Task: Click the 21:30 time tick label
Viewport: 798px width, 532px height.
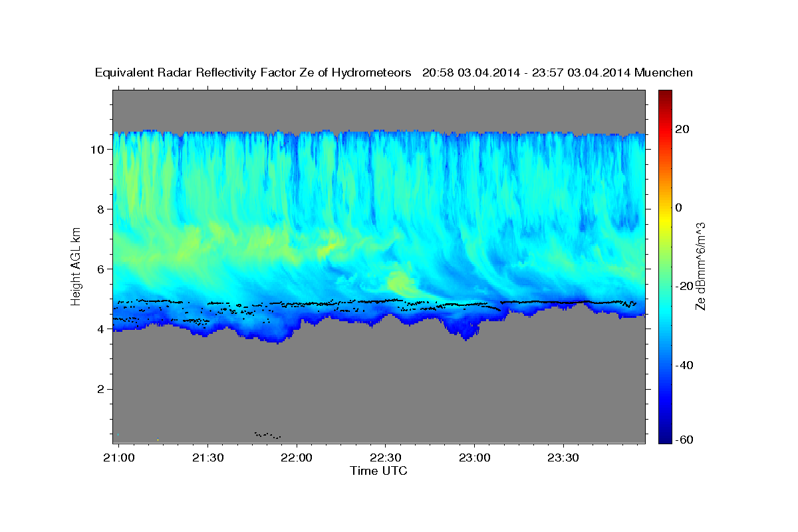Action: 207,458
